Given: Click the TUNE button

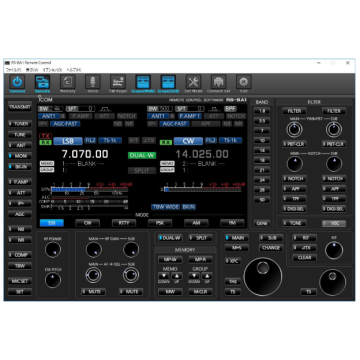Looking at the screenshot, I should pyautogui.click(x=20, y=135).
